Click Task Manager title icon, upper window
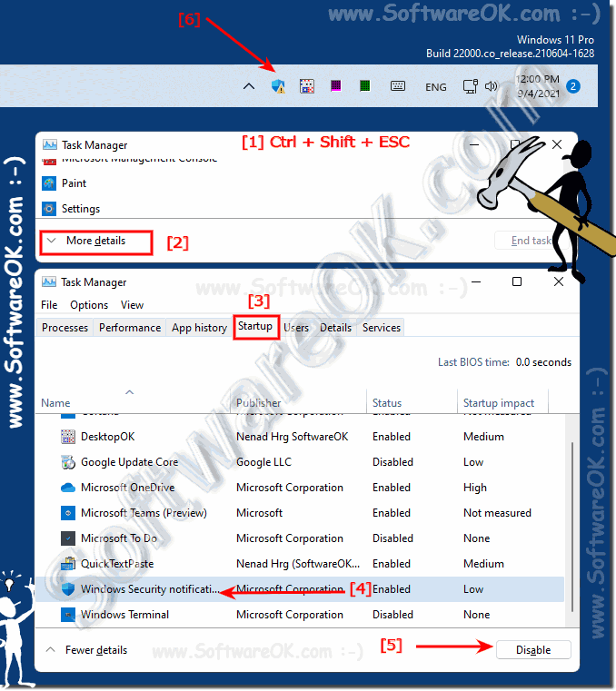Image resolution: width=616 pixels, height=691 pixels. tap(49, 145)
